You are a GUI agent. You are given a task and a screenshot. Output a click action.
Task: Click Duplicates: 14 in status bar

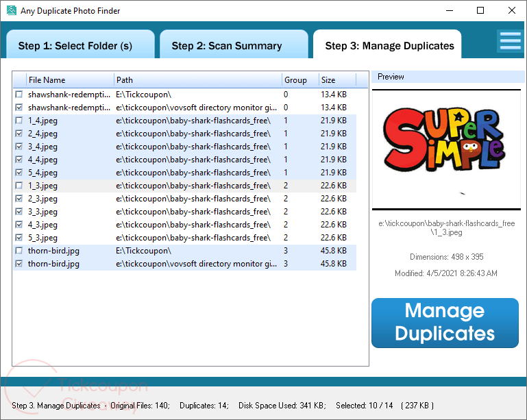pos(204,406)
